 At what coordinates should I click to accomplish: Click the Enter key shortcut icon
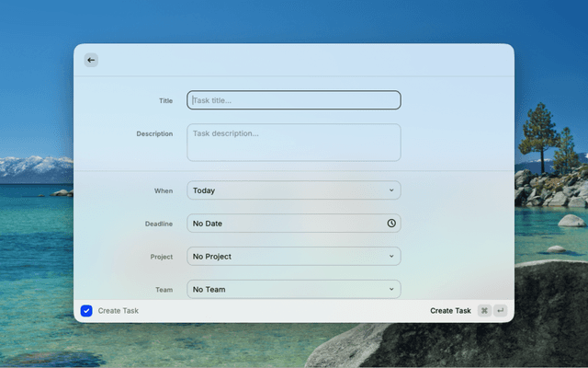500,311
